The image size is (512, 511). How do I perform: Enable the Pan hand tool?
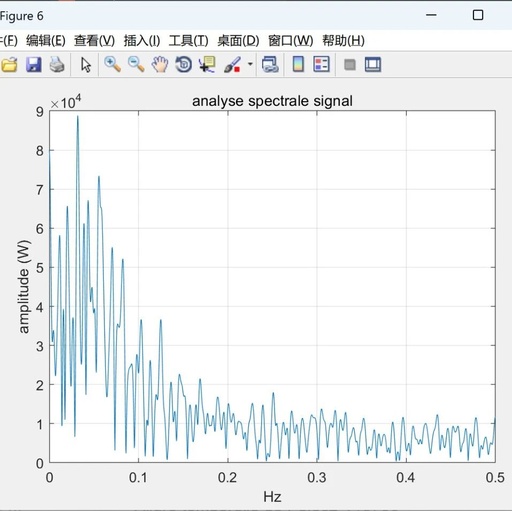pos(160,64)
